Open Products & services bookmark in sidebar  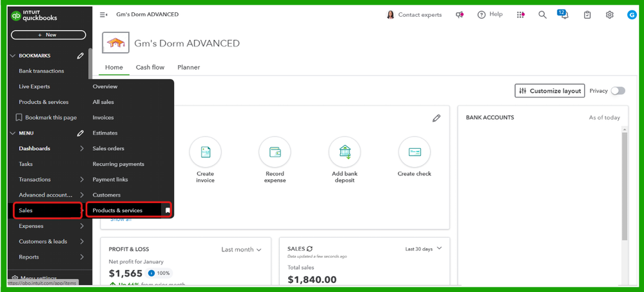tap(44, 102)
